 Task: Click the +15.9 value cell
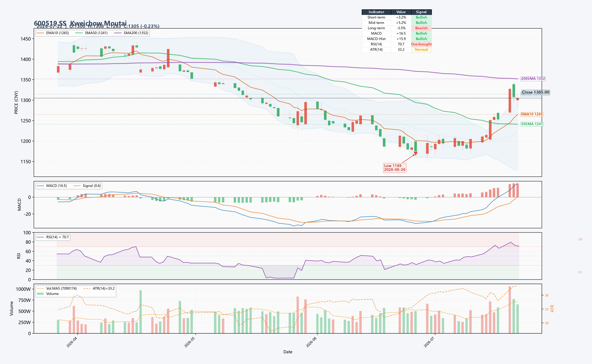pyautogui.click(x=401, y=39)
